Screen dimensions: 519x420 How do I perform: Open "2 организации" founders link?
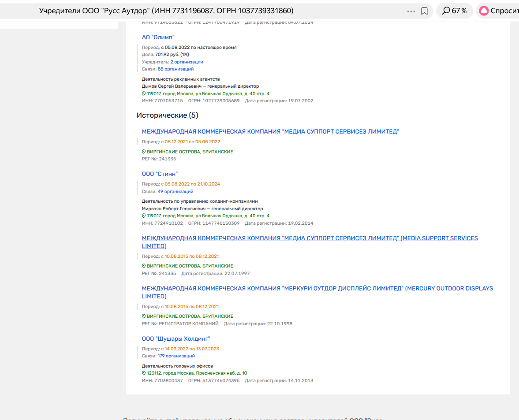click(x=187, y=62)
